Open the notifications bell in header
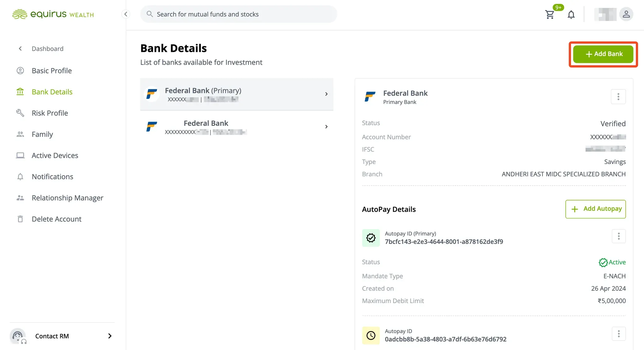The width and height of the screenshot is (644, 350). click(571, 14)
